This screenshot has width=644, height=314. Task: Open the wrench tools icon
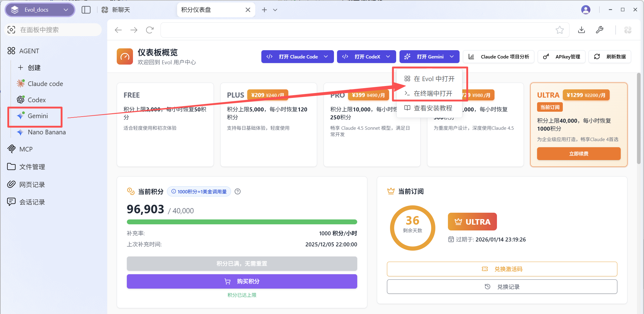[x=599, y=30]
